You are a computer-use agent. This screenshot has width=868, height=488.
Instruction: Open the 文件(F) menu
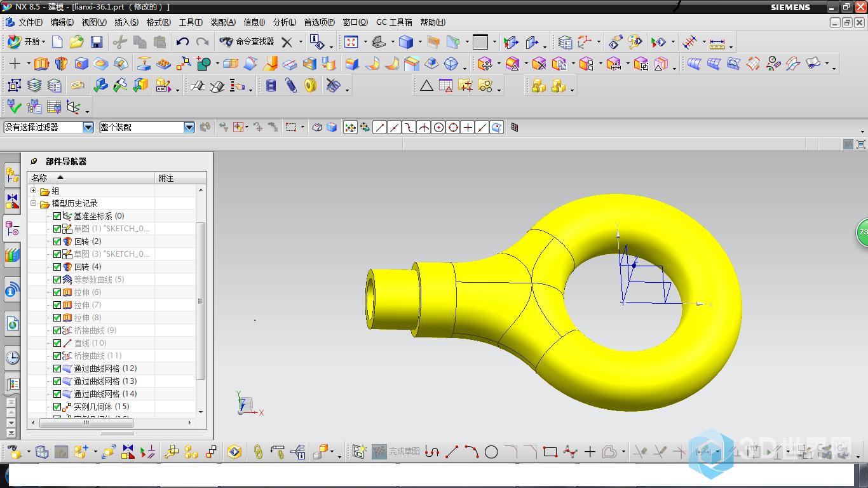[30, 22]
